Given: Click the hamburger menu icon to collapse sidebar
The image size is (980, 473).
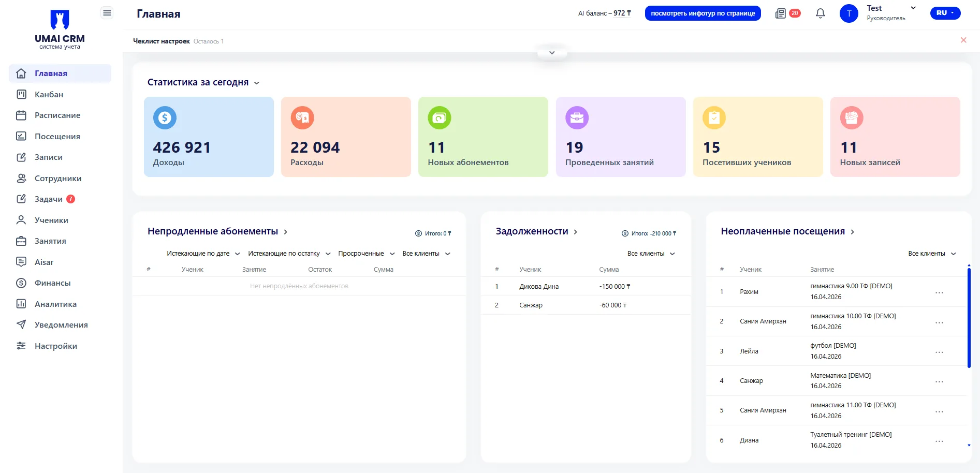Looking at the screenshot, I should [x=107, y=13].
